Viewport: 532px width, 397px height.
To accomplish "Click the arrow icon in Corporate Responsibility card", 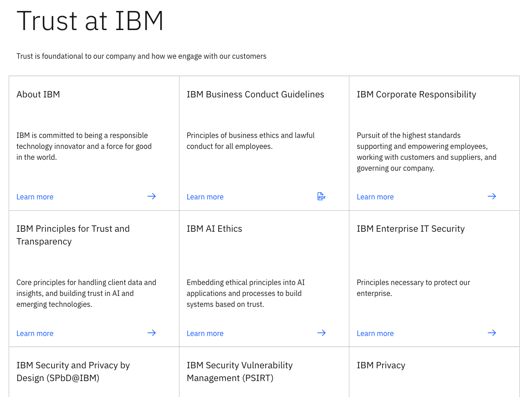I will click(491, 196).
